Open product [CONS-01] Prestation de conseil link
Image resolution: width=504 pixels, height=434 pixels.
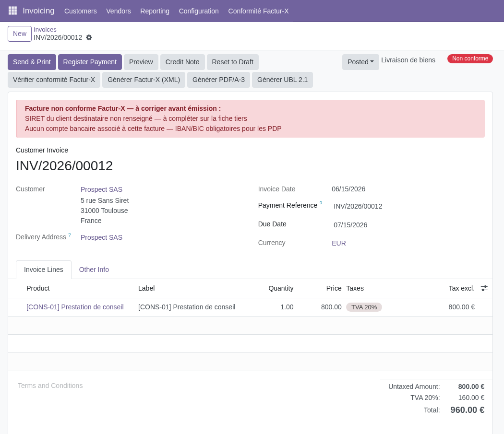[75, 307]
